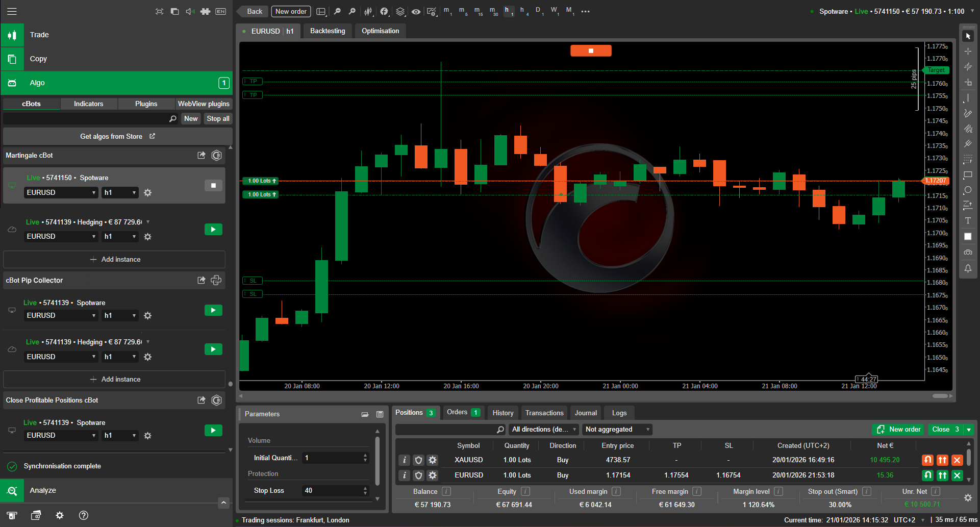Screen dimensions: 980x527
Task: Open the Journal tab in the bottom panel
Action: 585,413
